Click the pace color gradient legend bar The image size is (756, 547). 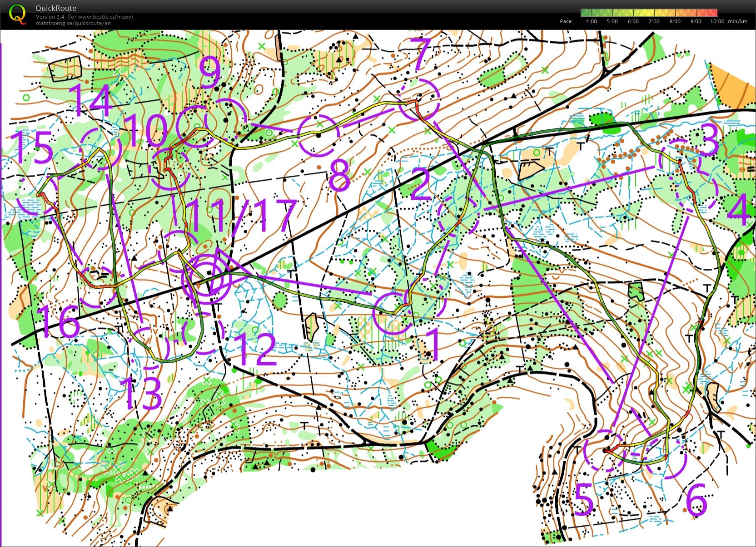tap(649, 13)
